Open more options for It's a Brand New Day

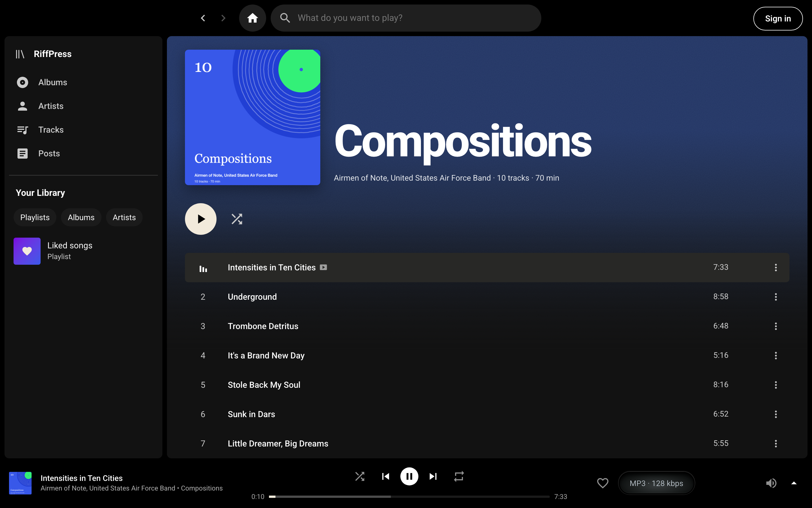776,356
